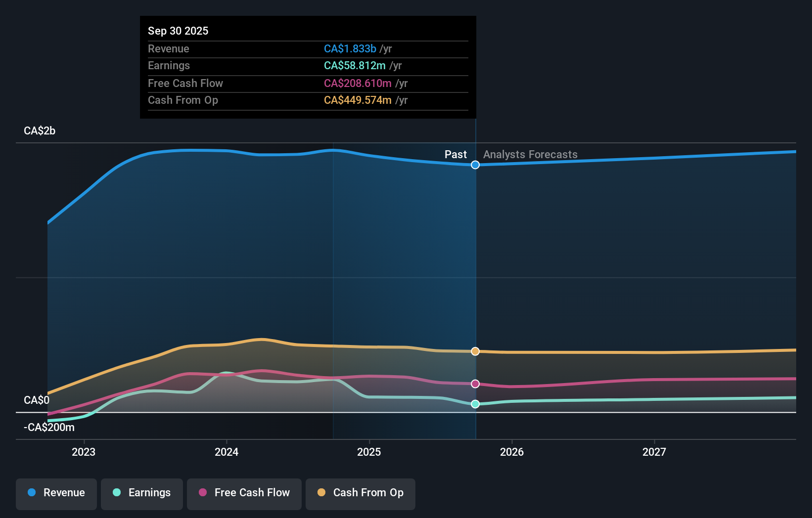Select the blue Revenue data point marker
Viewport: 812px width, 518px height.
coord(475,165)
